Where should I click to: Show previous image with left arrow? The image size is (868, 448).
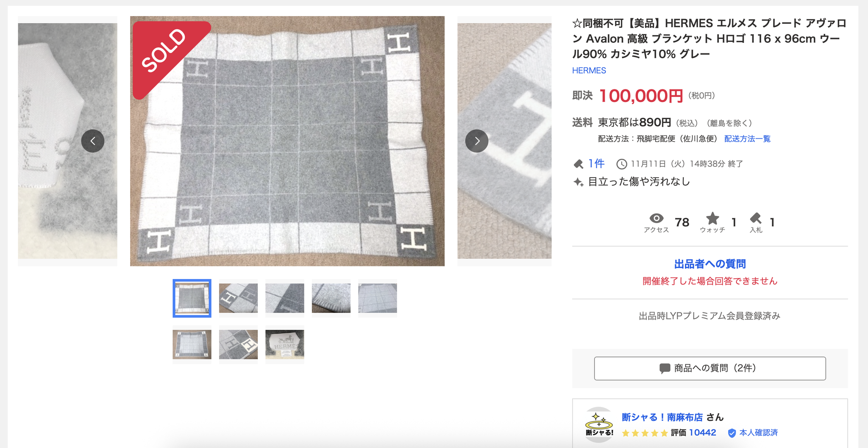coord(93,141)
